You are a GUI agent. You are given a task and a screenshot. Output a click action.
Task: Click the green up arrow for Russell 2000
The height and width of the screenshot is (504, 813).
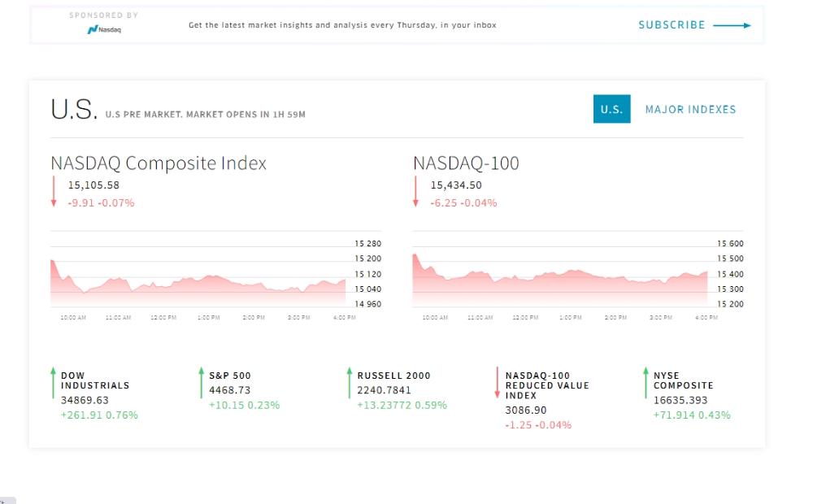tap(350, 383)
